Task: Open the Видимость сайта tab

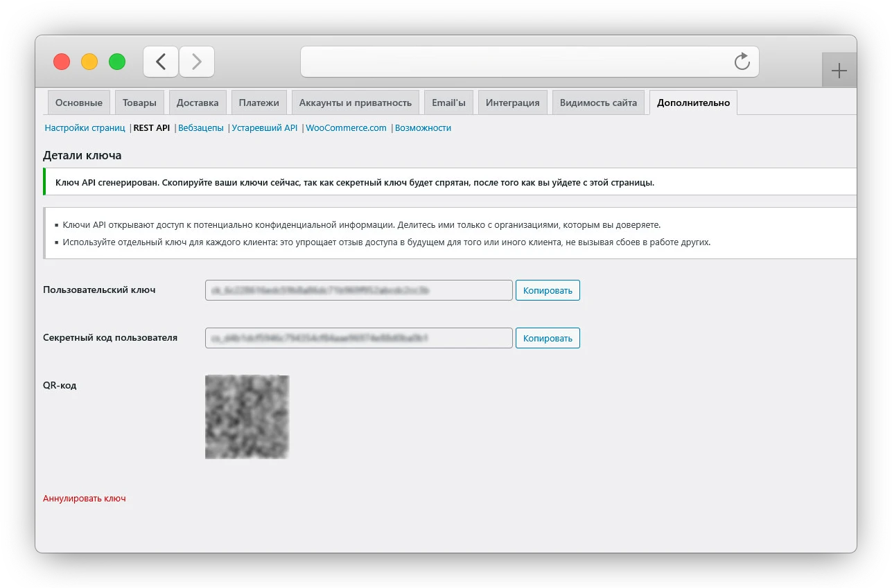Action: (598, 103)
